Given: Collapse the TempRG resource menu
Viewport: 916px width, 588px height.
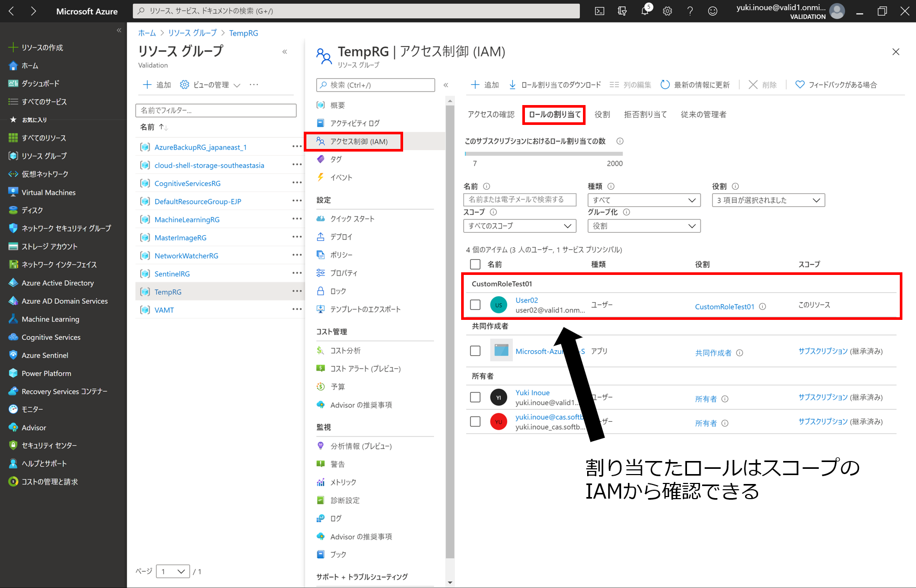Looking at the screenshot, I should coord(446,85).
